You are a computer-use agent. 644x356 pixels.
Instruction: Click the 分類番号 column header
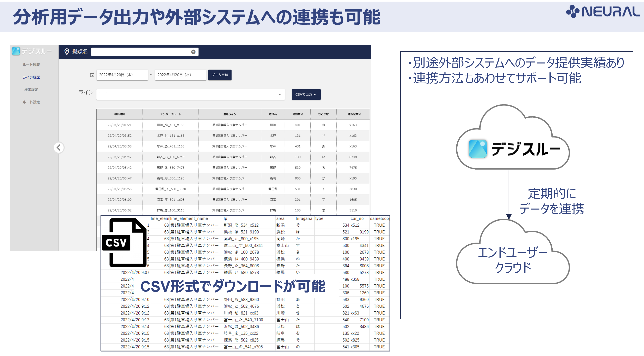(298, 114)
